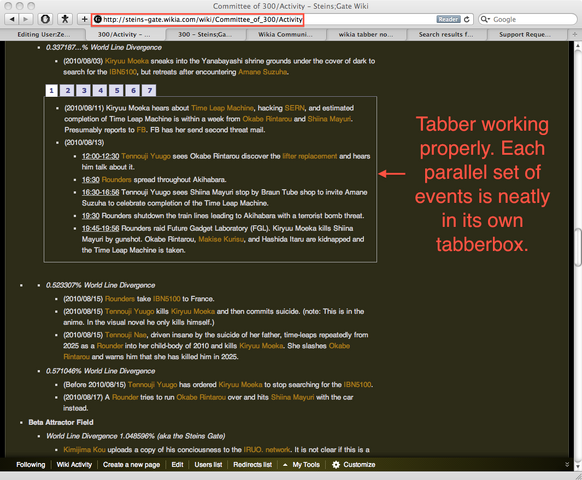Image resolution: width=582 pixels, height=480 pixels.
Task: Open Customize with the gear icon
Action: pos(354,464)
